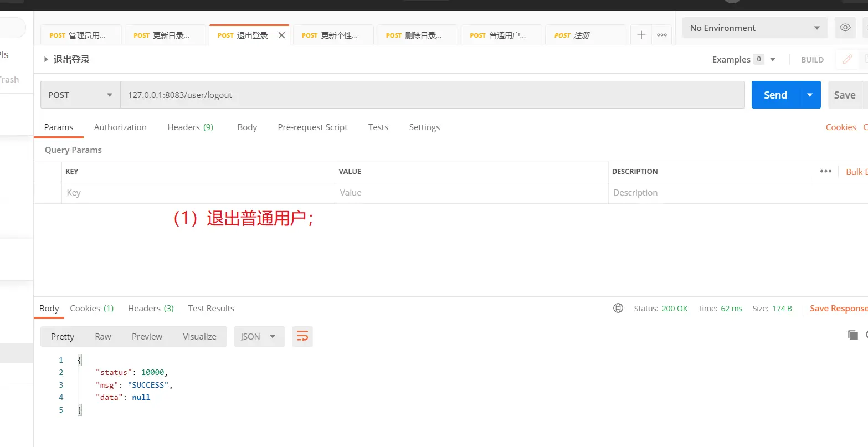868x447 pixels.
Task: Select the Raw response view
Action: [103, 336]
